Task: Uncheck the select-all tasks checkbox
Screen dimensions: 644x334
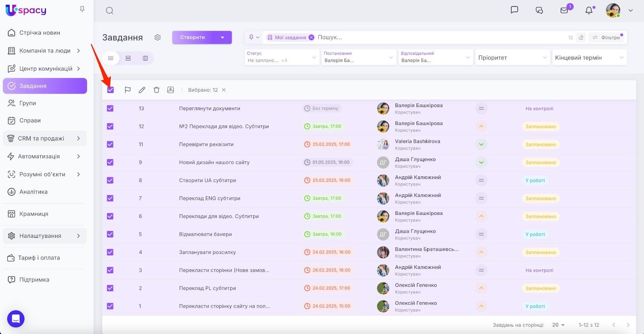Action: pyautogui.click(x=110, y=90)
